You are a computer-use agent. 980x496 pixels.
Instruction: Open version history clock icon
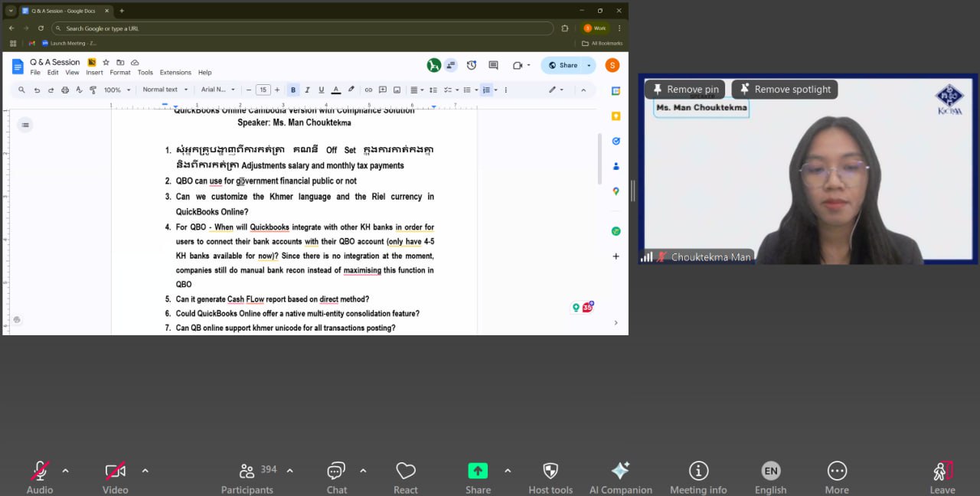(472, 65)
